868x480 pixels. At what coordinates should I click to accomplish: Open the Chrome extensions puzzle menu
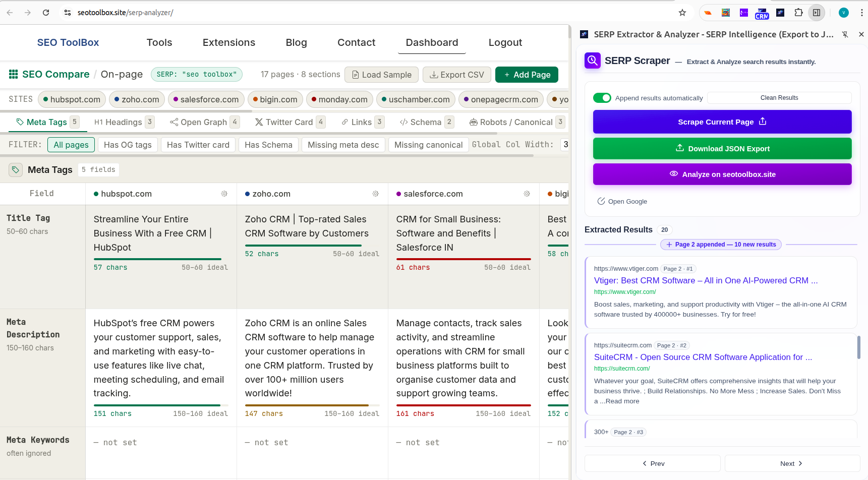click(x=799, y=12)
